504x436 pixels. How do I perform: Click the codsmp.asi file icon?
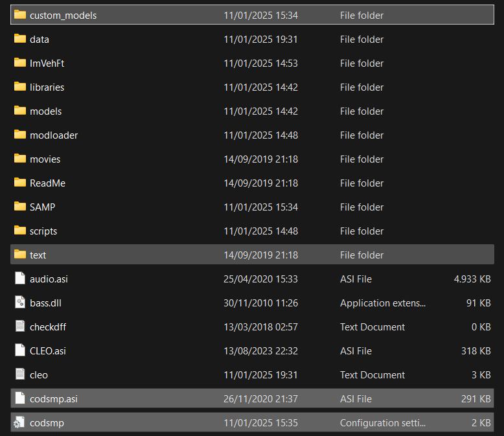[x=20, y=398]
